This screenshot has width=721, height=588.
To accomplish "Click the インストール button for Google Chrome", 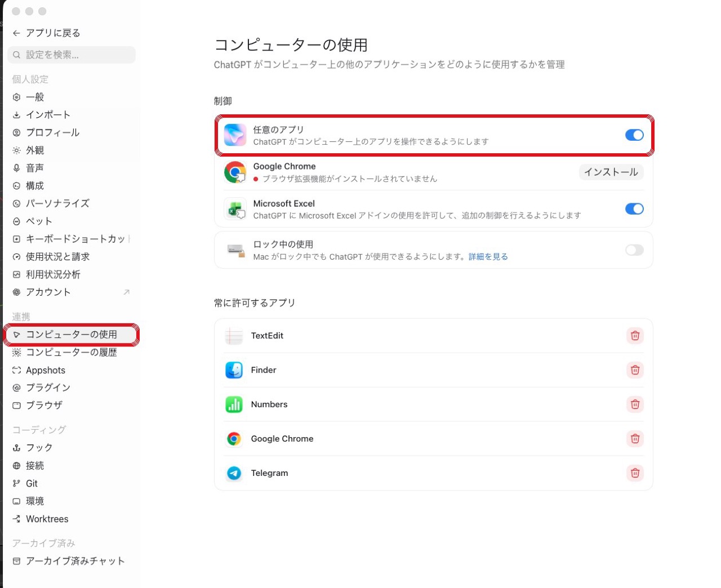I will tap(611, 172).
